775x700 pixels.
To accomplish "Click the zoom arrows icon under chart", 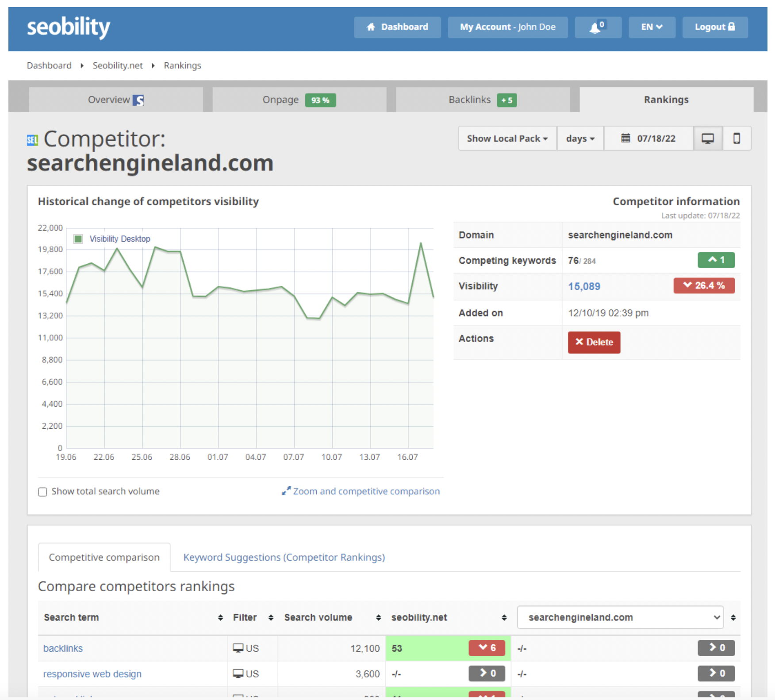I will tap(286, 491).
